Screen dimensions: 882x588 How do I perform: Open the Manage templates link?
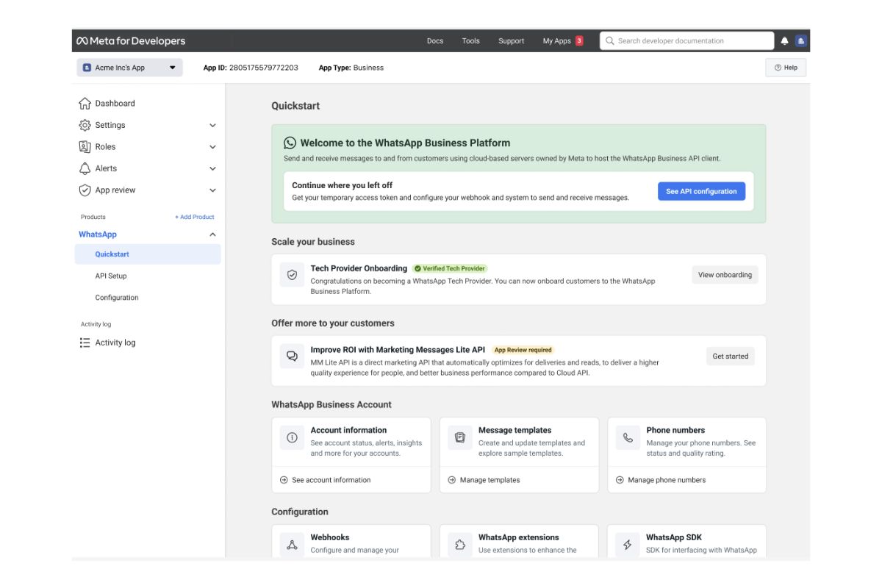tap(490, 480)
